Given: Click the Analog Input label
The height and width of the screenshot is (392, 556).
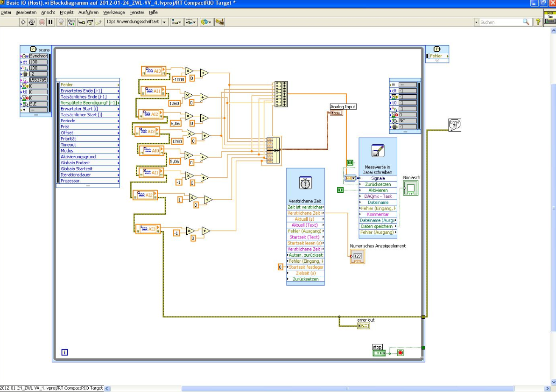Looking at the screenshot, I should (x=343, y=107).
